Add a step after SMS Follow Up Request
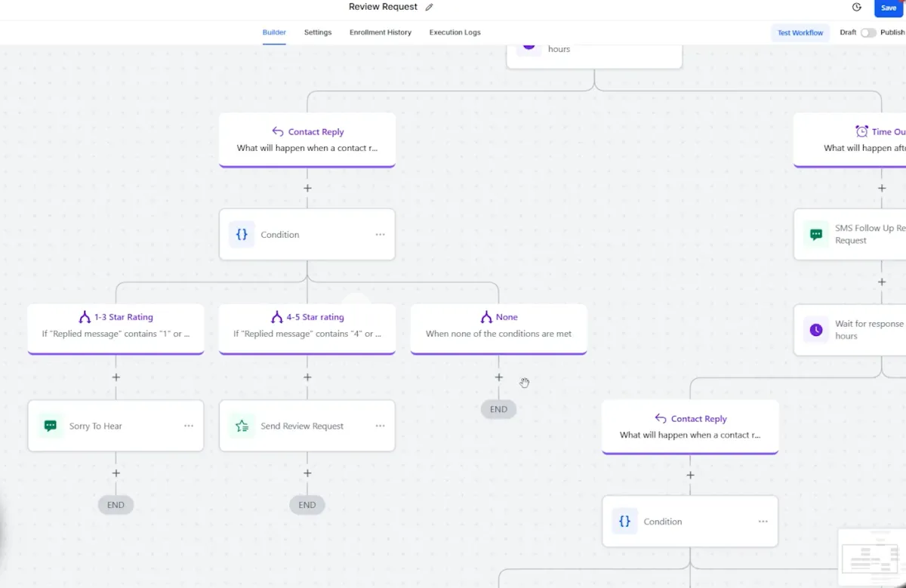This screenshot has width=906, height=588. pos(882,282)
